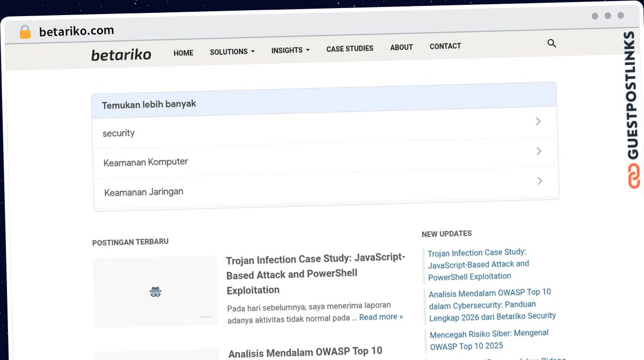Open the Trojan post thumbnail with spy icon

(x=155, y=292)
